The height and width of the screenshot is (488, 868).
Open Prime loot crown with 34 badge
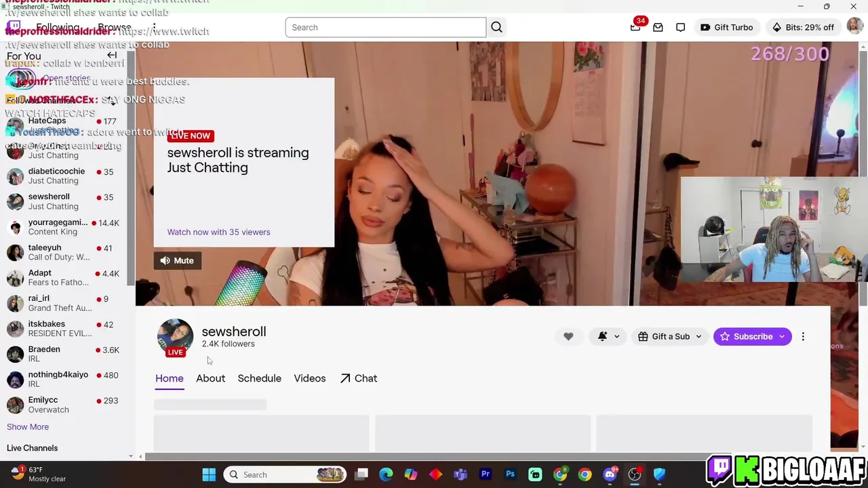point(635,27)
